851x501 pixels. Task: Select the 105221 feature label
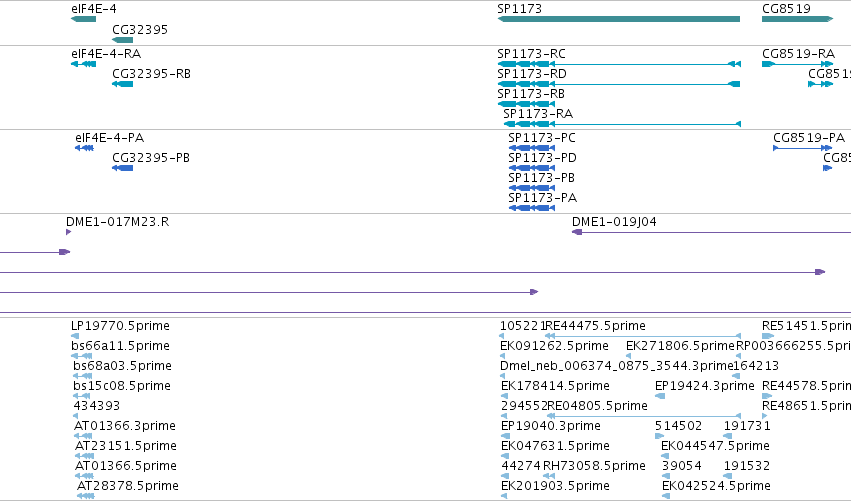tap(522, 326)
